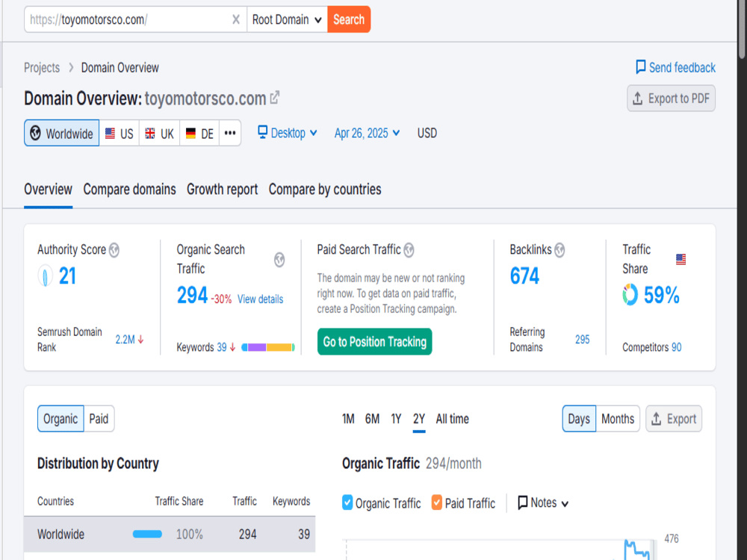This screenshot has height=560, width=747.
Task: Open the organic traffic value 294
Action: point(193,295)
